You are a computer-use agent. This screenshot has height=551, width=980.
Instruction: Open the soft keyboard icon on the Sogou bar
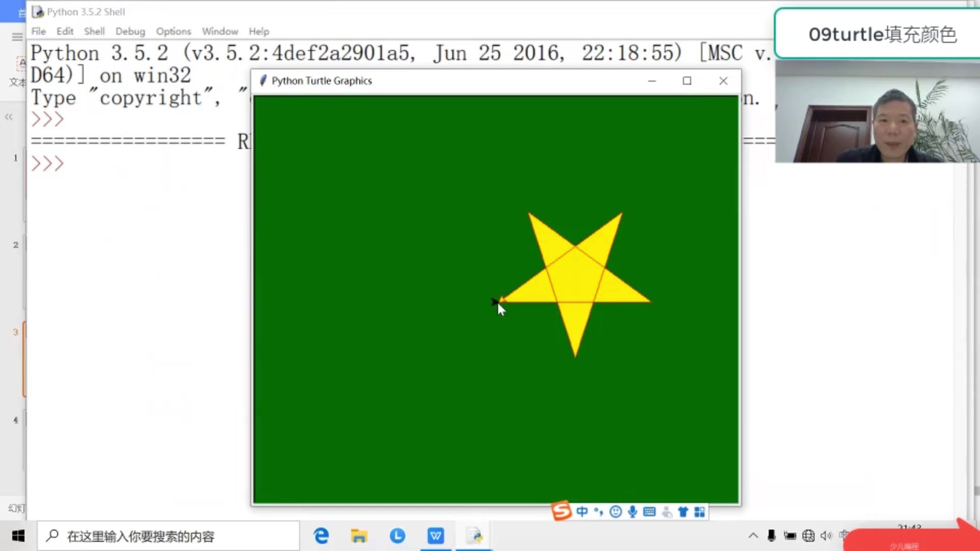tap(649, 511)
